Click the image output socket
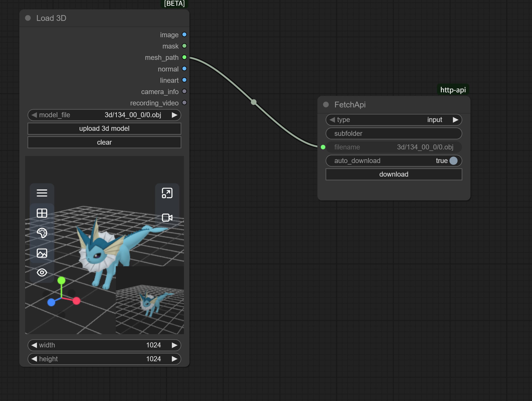Screen dimensions: 532x401 pos(184,34)
